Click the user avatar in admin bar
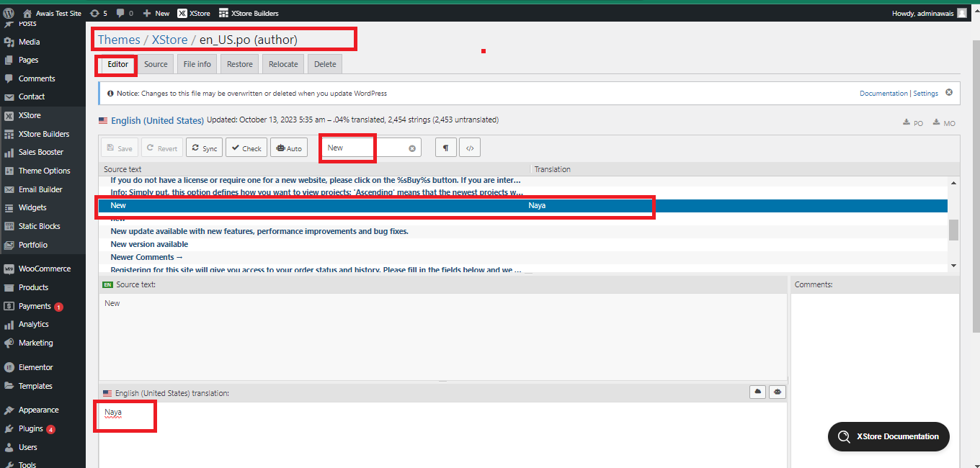Image resolution: width=980 pixels, height=468 pixels. 962,13
